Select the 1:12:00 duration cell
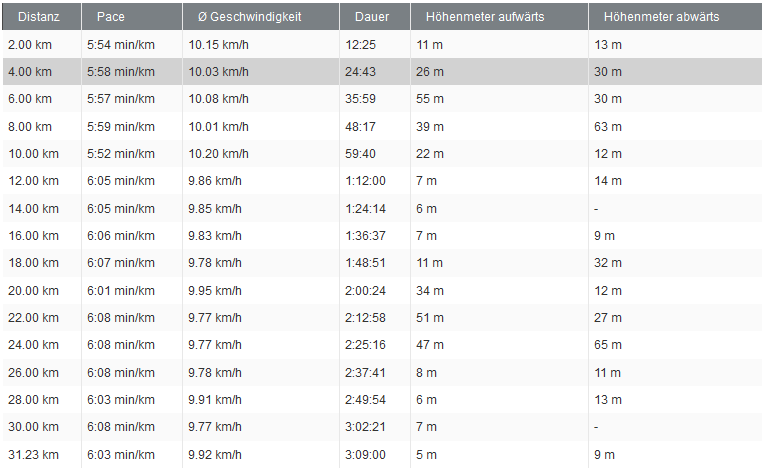 [366, 181]
